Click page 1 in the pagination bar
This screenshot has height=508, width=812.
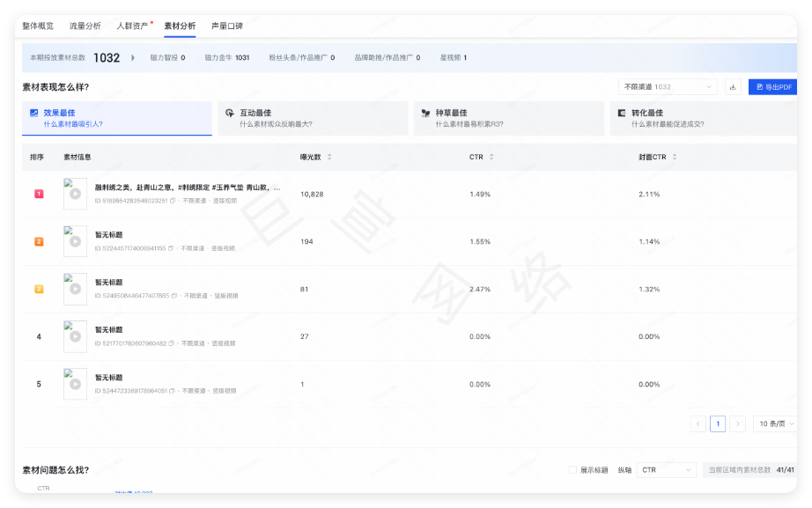pos(718,423)
